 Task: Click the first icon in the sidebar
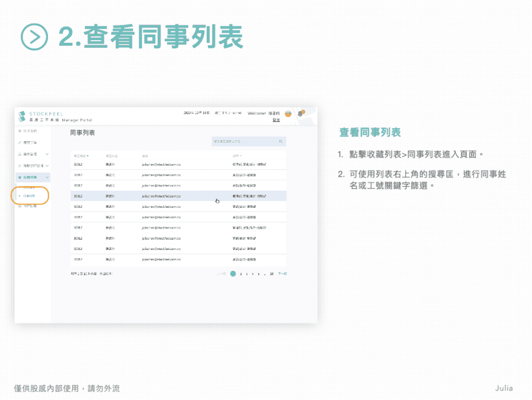click(x=20, y=131)
